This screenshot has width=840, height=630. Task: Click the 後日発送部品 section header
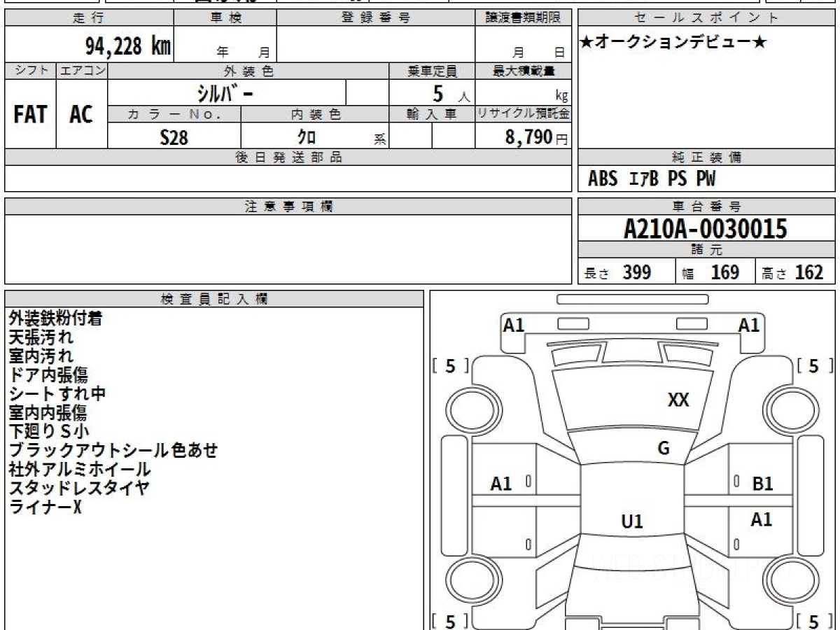288,157
